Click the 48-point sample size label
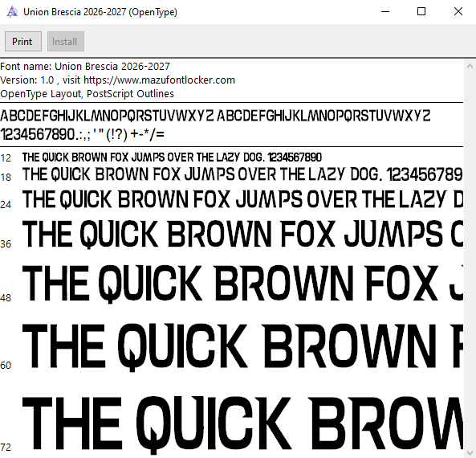This screenshot has height=458, width=476. [x=6, y=298]
